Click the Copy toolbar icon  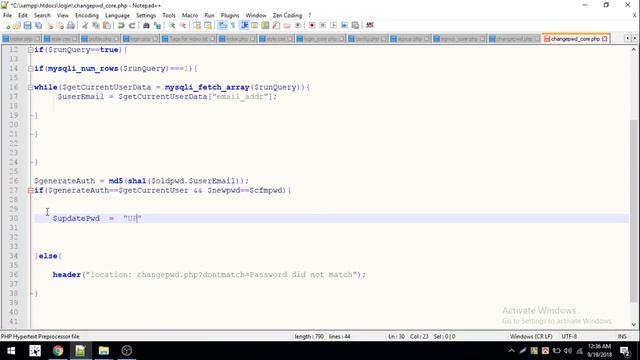tap(96, 25)
